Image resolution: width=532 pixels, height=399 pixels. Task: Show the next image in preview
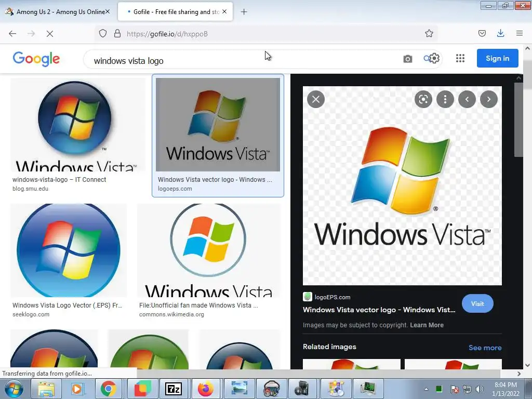[488, 99]
